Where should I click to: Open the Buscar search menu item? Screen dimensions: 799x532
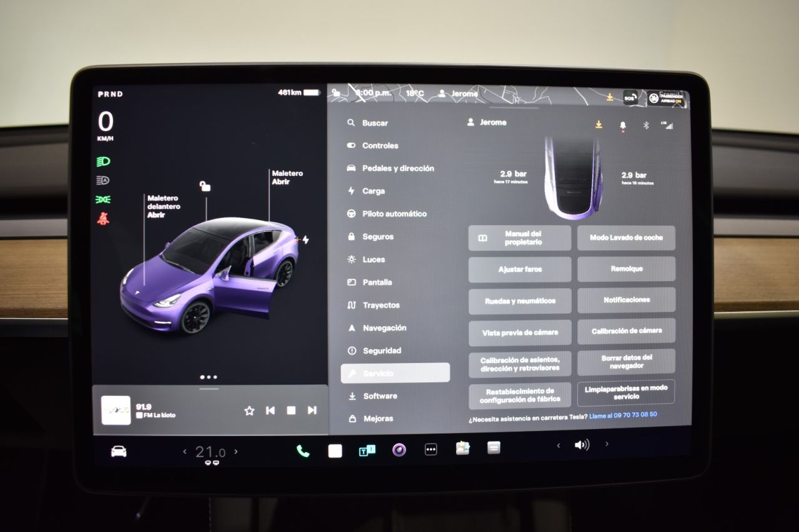[x=368, y=123]
